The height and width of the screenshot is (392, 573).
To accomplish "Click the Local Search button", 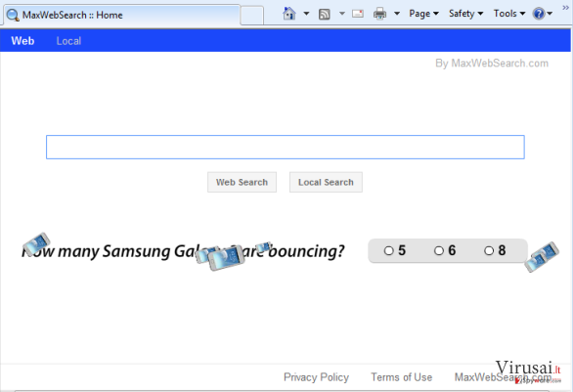I will [x=326, y=182].
